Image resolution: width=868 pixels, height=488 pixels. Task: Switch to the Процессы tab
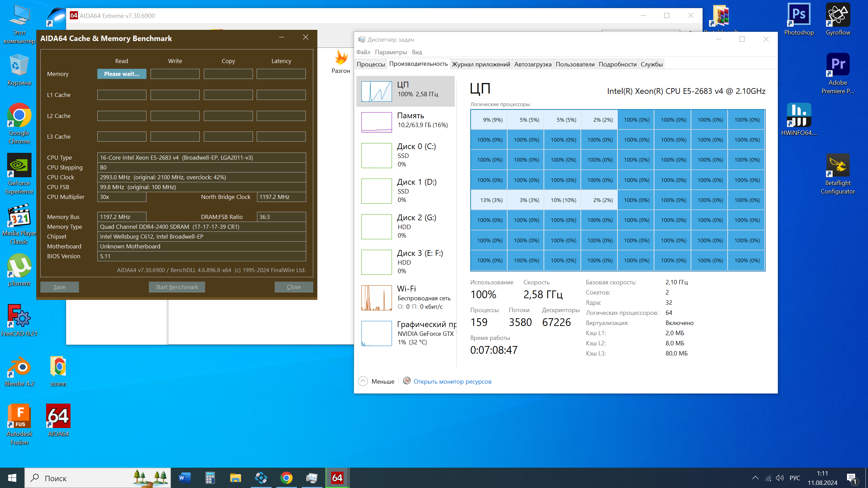coord(371,64)
